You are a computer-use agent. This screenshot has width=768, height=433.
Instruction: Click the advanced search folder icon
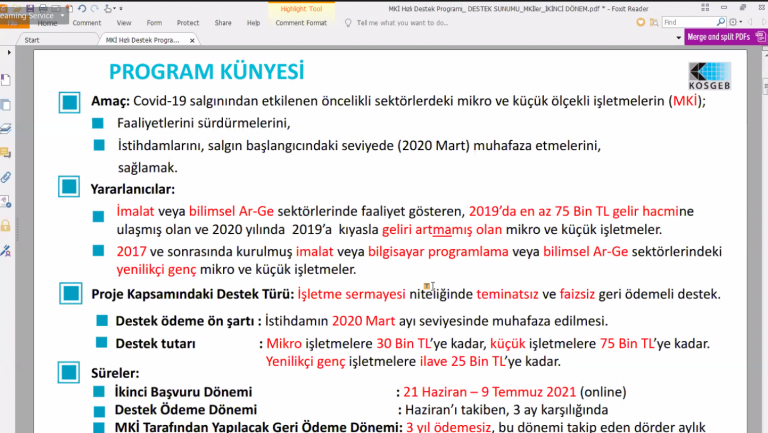pos(654,23)
